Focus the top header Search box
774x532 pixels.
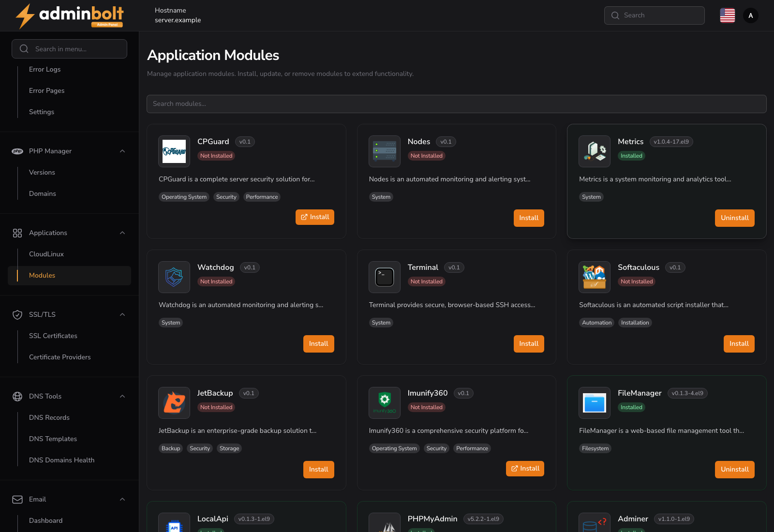[655, 15]
